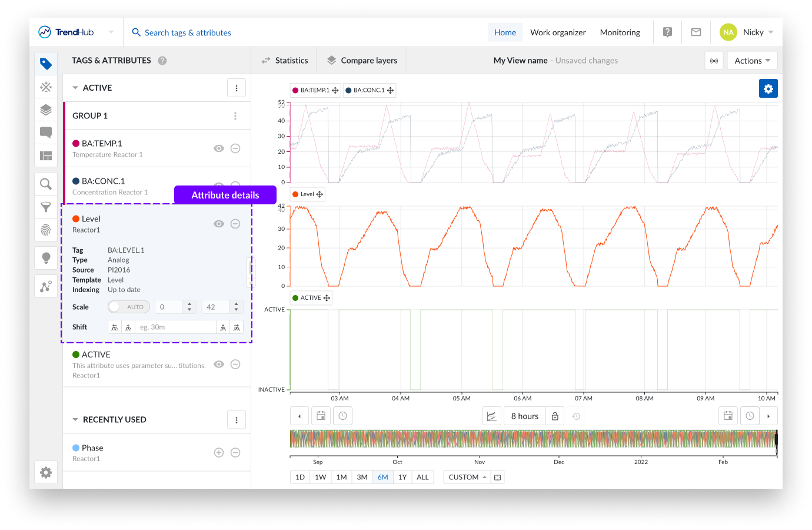Lock the 8 hours time span
Screen dimensions: 812x530
click(554, 416)
